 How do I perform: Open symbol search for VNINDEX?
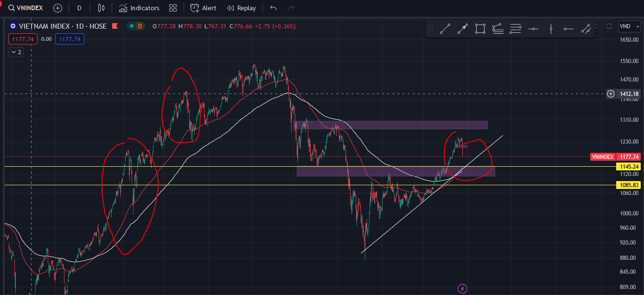26,8
